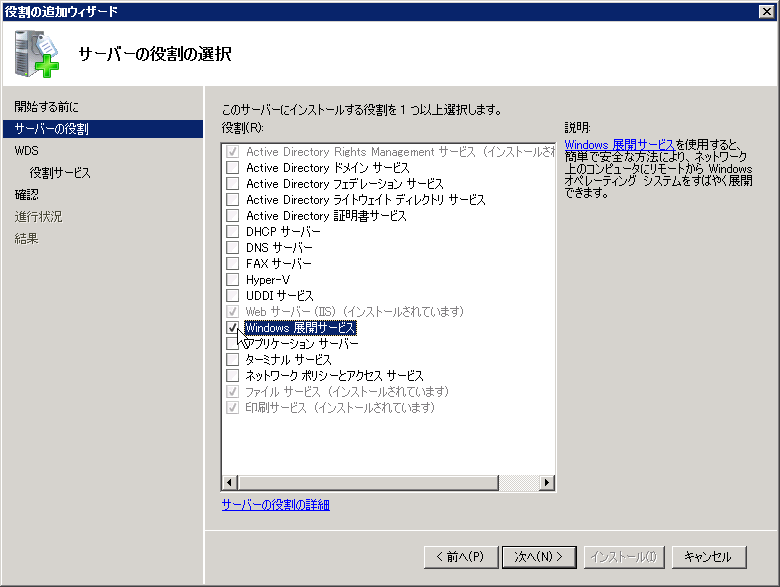The image size is (780, 587).
Task: Uncheck the Windows 展開サービス checkbox
Action: tap(233, 328)
